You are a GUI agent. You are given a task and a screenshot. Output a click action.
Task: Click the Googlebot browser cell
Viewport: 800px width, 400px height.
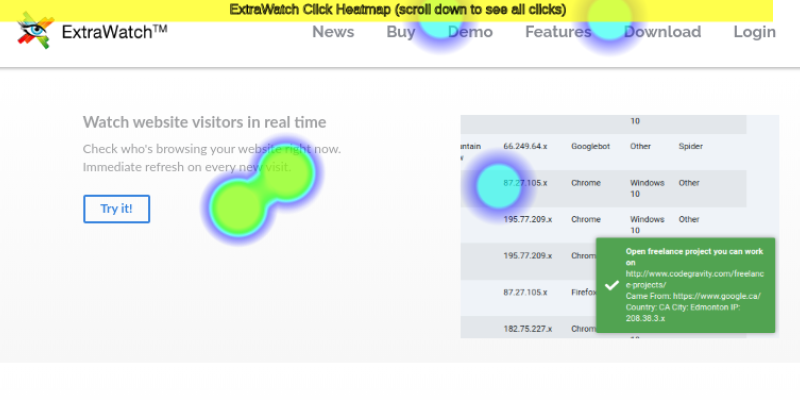tap(590, 146)
